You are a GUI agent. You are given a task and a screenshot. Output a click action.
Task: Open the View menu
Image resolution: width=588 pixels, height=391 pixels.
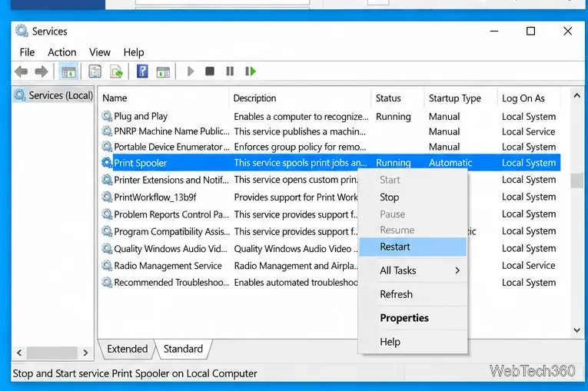(100, 52)
